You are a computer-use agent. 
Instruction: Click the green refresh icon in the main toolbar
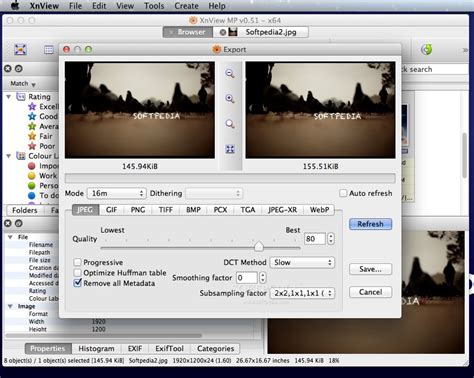(x=427, y=50)
